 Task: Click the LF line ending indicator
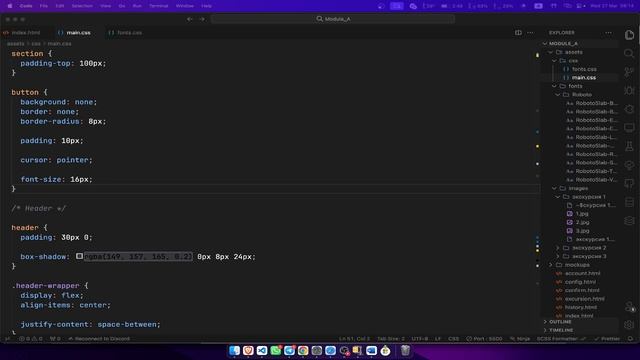438,339
